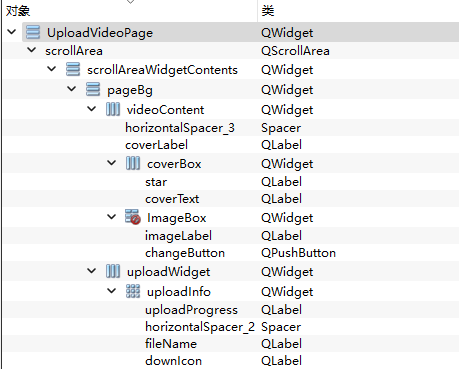Select the videoContent object
This screenshot has height=369, width=459.
point(165,110)
